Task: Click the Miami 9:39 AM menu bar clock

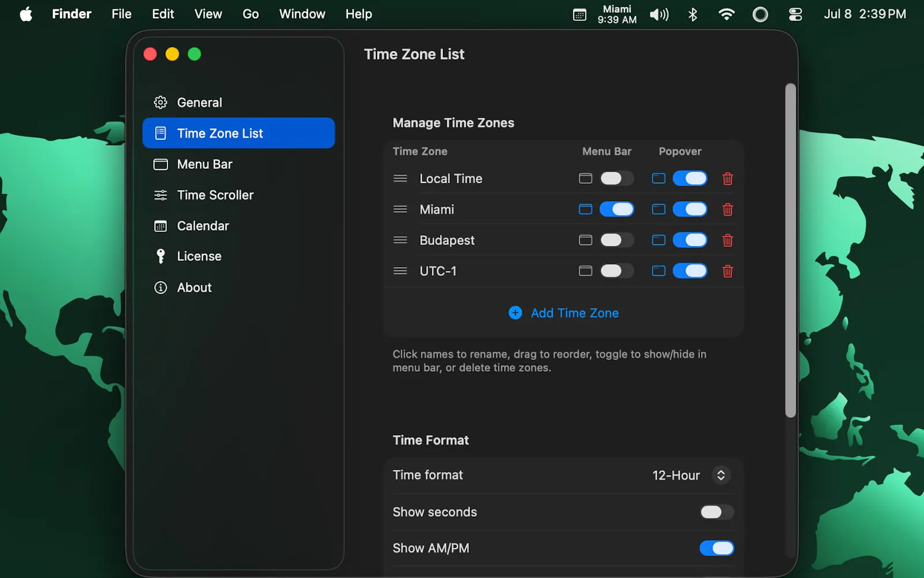Action: point(617,14)
